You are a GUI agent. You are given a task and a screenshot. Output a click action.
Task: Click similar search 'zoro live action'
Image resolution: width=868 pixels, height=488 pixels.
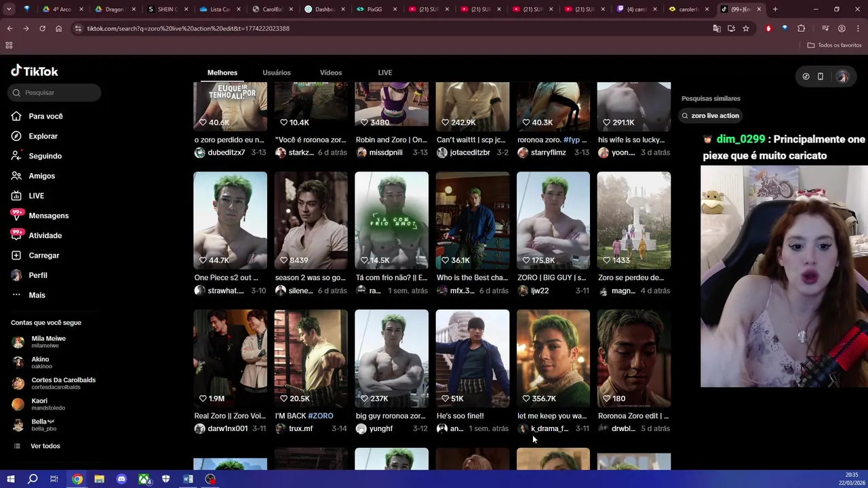click(711, 116)
